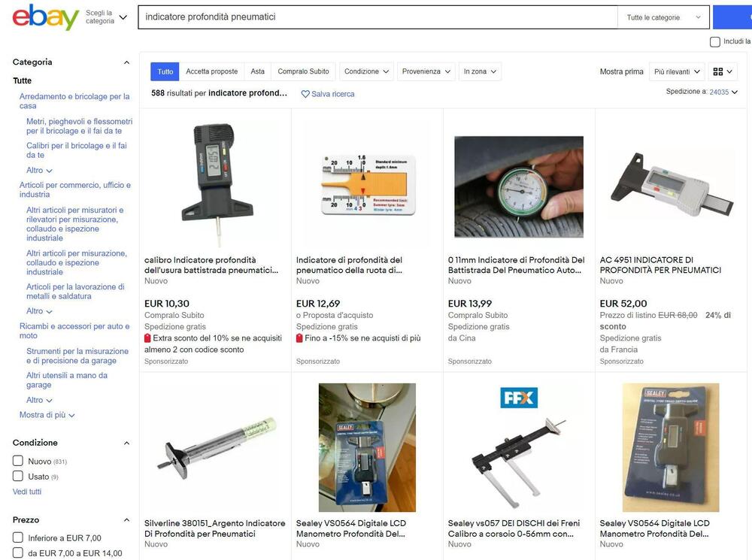This screenshot has height=560, width=752.
Task: Open the Vedi tutti condition link
Action: [27, 492]
